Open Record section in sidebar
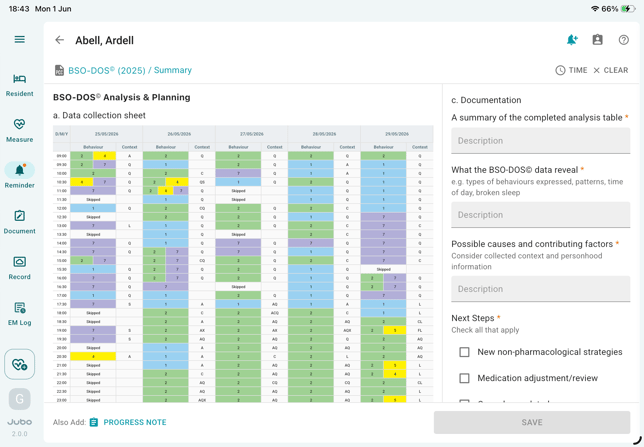This screenshot has height=447, width=644. pos(19,268)
